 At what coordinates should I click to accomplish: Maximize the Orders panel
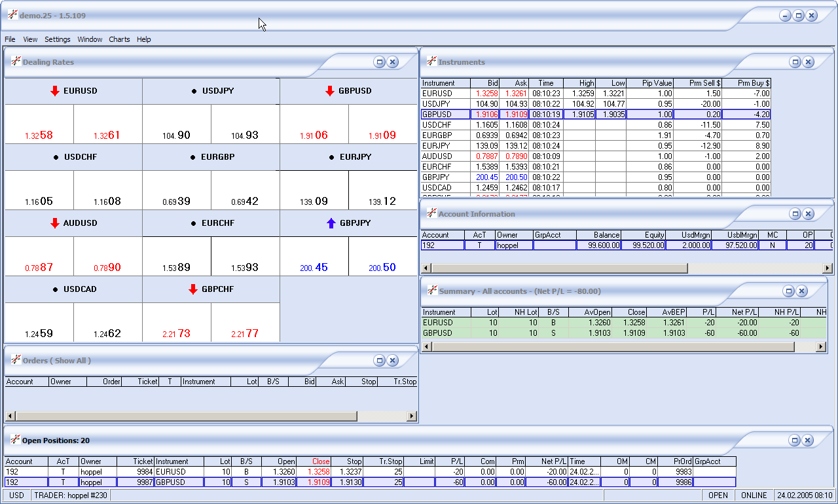(379, 360)
